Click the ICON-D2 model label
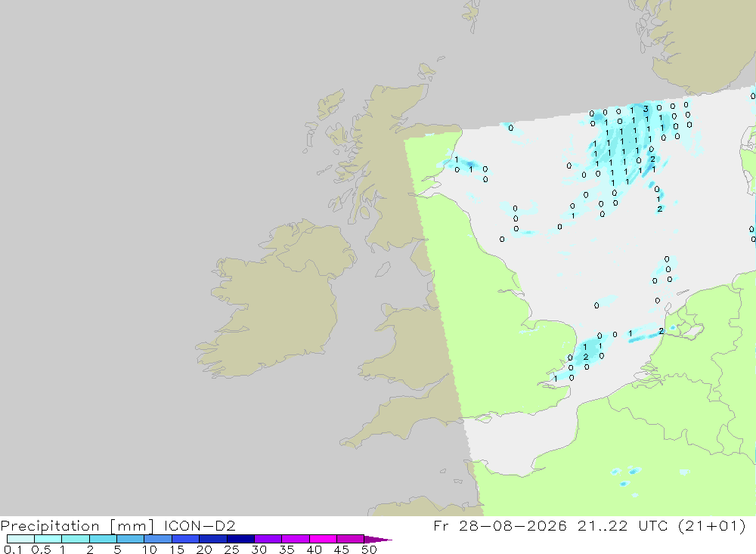This screenshot has width=756, height=554. point(200,525)
